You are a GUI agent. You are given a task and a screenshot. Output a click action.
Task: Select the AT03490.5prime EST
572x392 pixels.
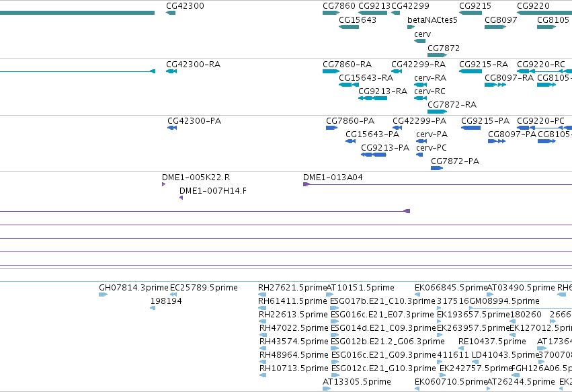[x=490, y=295]
